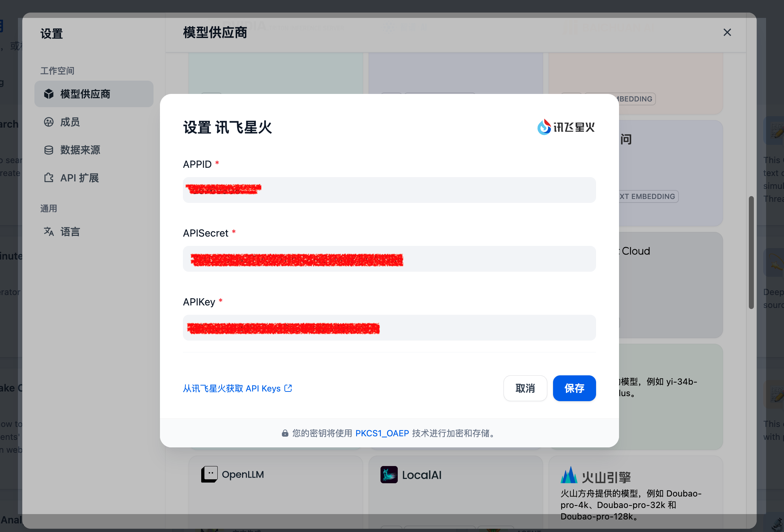Click the 火山引擎 mountain logo
The height and width of the screenshot is (532, 784).
click(x=569, y=475)
